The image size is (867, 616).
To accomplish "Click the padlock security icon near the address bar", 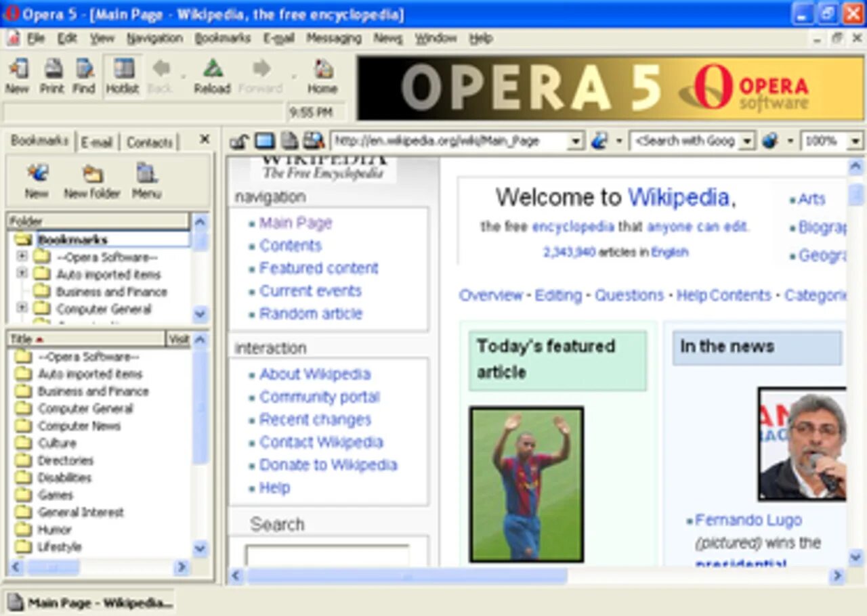I will pos(238,140).
